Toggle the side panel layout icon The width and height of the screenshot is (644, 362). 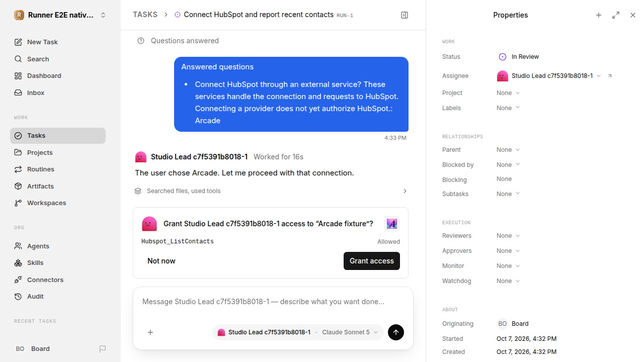click(405, 15)
